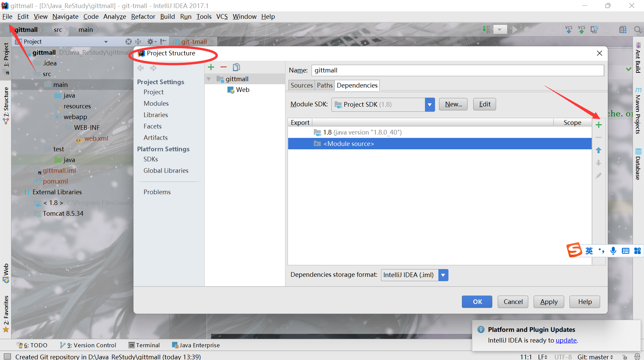The height and width of the screenshot is (360, 644).
Task: Toggle Sogou soft keyboard
Action: (626, 251)
